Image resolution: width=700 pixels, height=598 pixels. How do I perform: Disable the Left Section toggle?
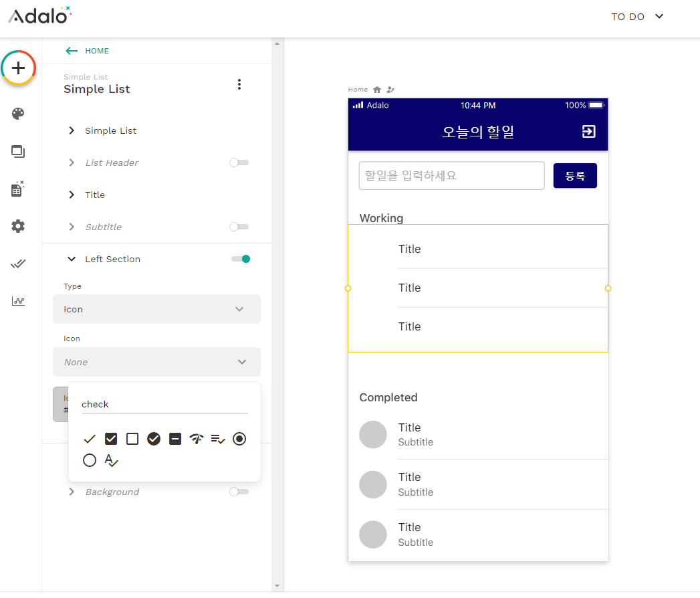[x=241, y=259]
